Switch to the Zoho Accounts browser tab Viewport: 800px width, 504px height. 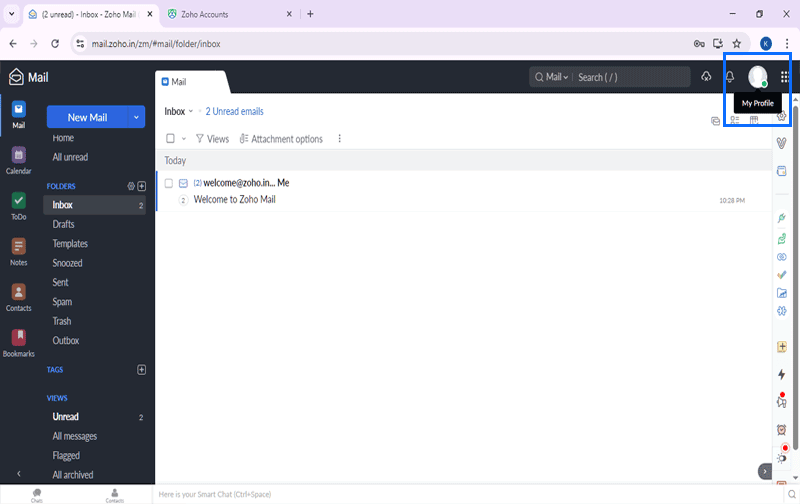click(230, 14)
